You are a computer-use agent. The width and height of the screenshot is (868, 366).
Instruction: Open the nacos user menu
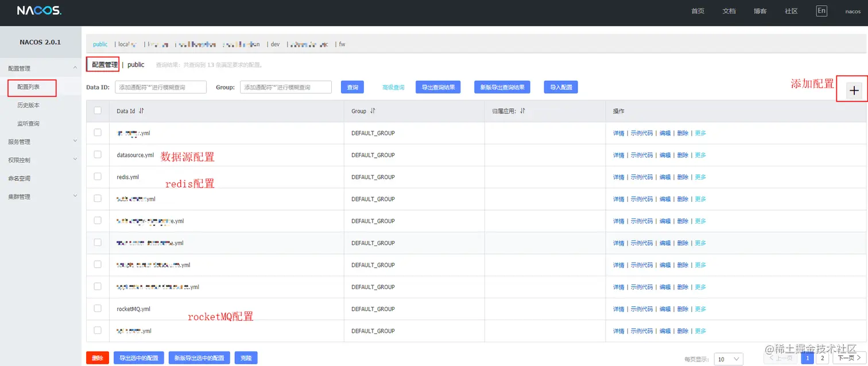tap(852, 11)
